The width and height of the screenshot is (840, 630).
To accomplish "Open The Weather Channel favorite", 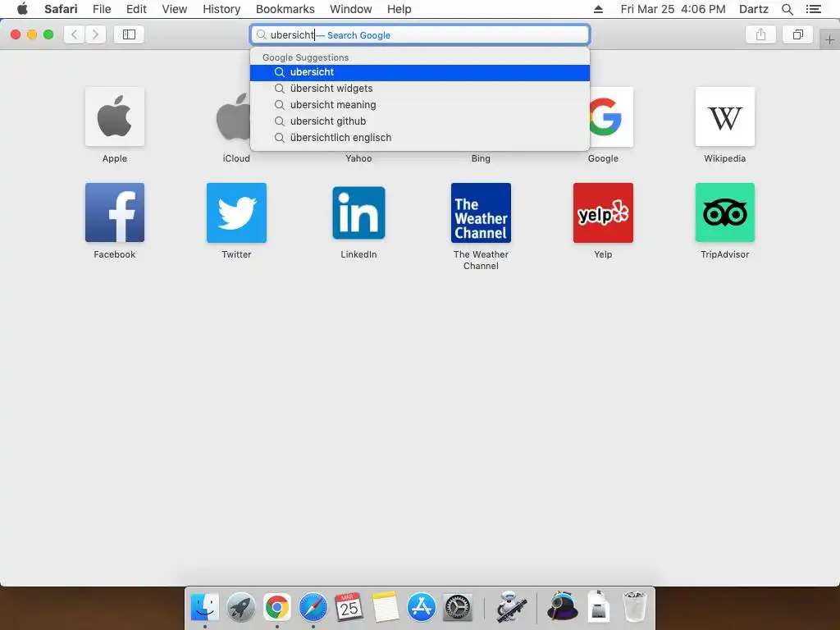I will pyautogui.click(x=481, y=212).
